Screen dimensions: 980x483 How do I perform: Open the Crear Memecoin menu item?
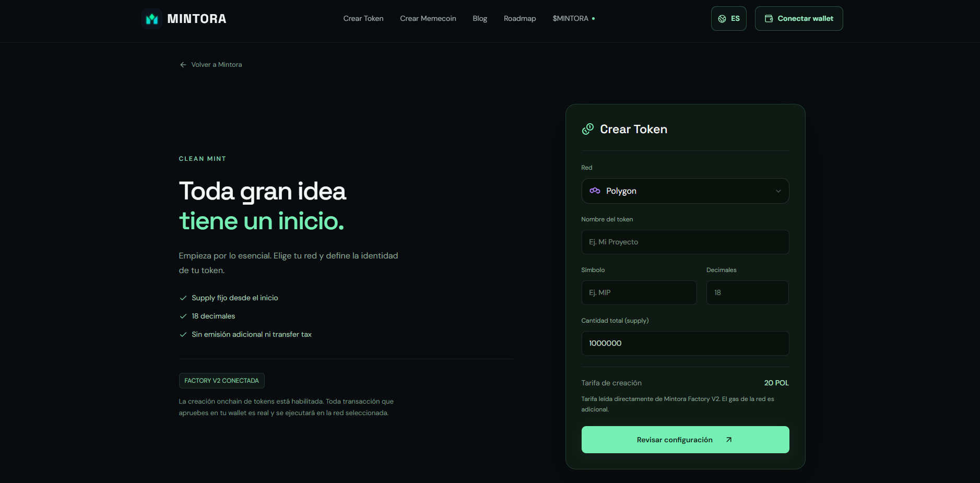(428, 18)
